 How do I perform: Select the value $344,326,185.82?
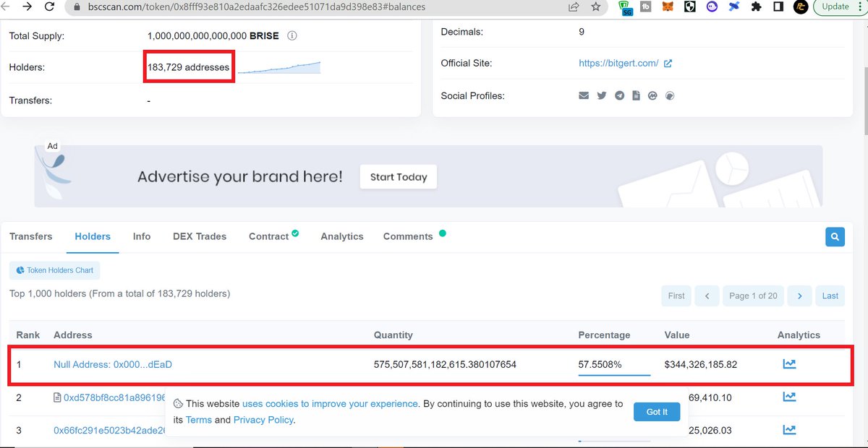coord(701,364)
